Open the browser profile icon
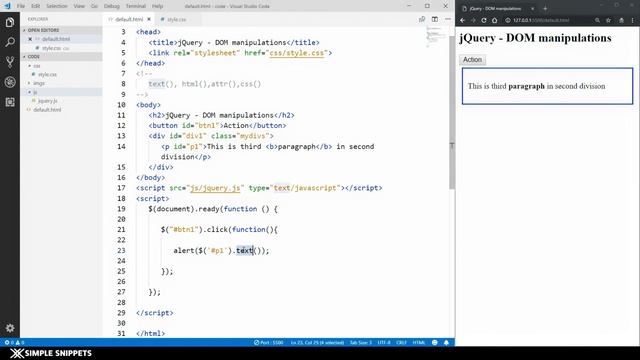Screen dimensions: 640x360 tap(621, 20)
